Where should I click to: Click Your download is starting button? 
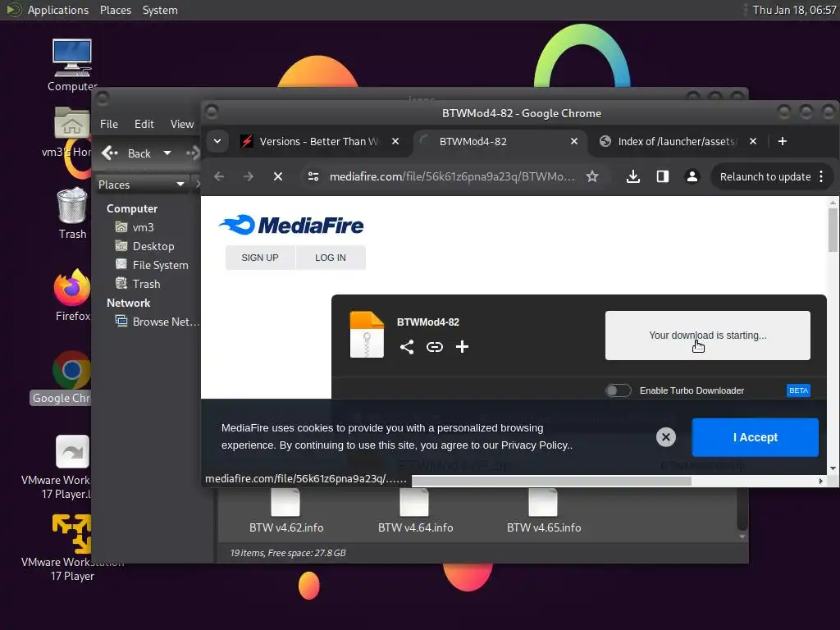click(x=708, y=336)
